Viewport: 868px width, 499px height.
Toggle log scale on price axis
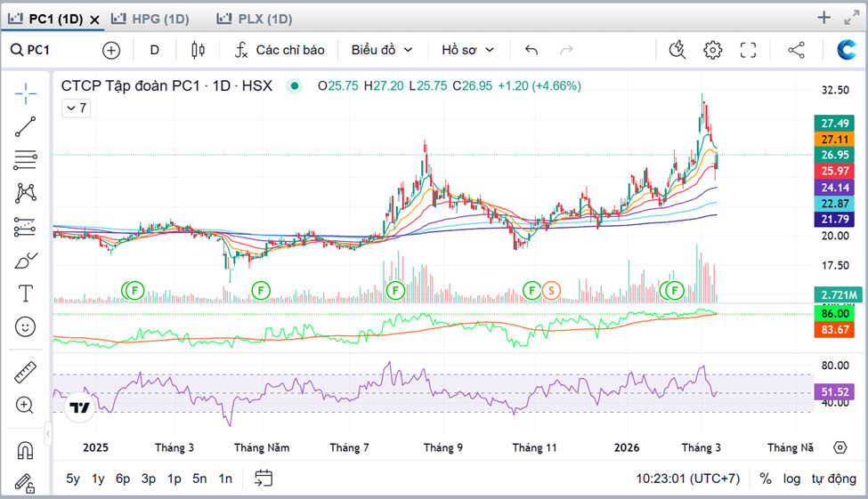(791, 479)
